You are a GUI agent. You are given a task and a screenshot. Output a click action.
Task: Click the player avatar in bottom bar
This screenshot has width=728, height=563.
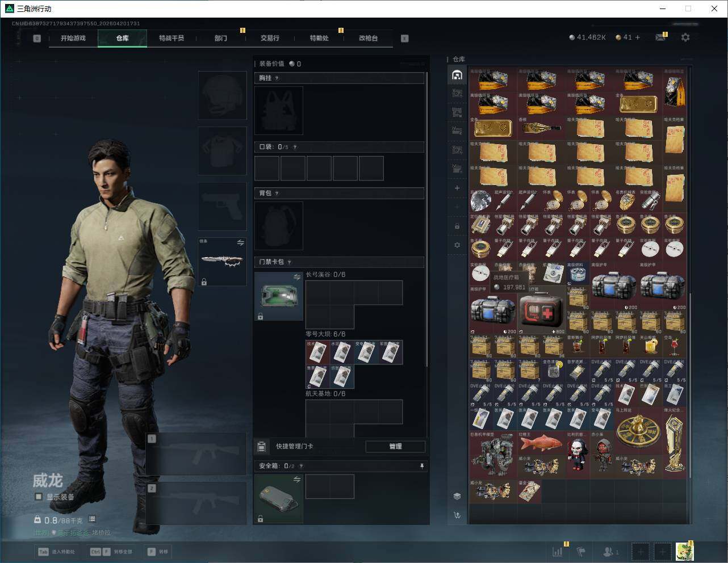tap(684, 551)
